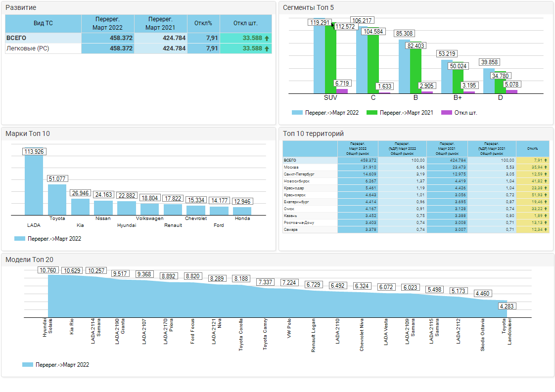Click green Март 2021 legend swatch

[x=371, y=113]
